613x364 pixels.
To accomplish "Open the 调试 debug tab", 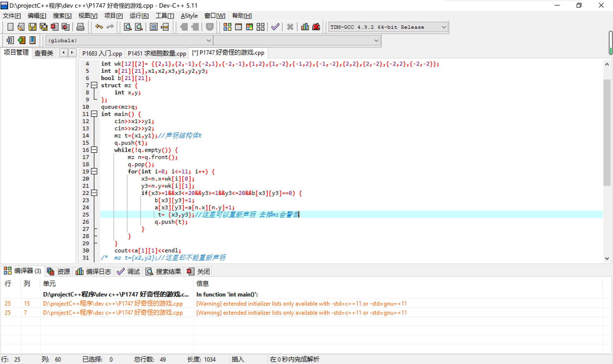I will pyautogui.click(x=129, y=271).
